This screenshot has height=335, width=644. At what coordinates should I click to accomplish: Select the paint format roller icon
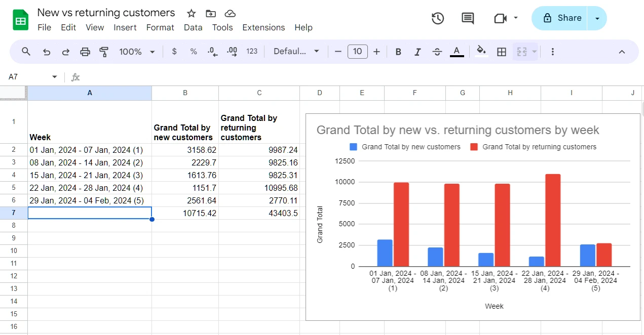(104, 52)
